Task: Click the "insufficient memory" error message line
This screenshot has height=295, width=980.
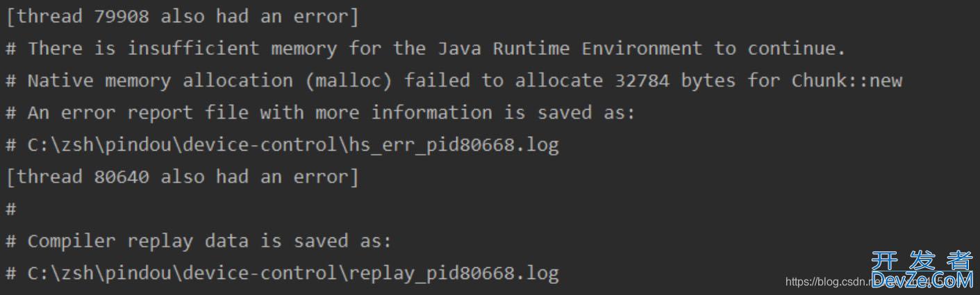Action: point(426,49)
